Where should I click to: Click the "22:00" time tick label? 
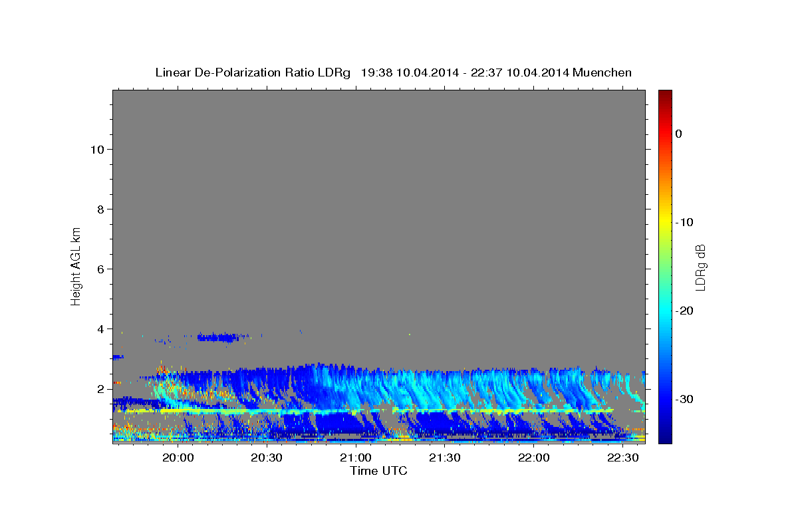pos(533,458)
